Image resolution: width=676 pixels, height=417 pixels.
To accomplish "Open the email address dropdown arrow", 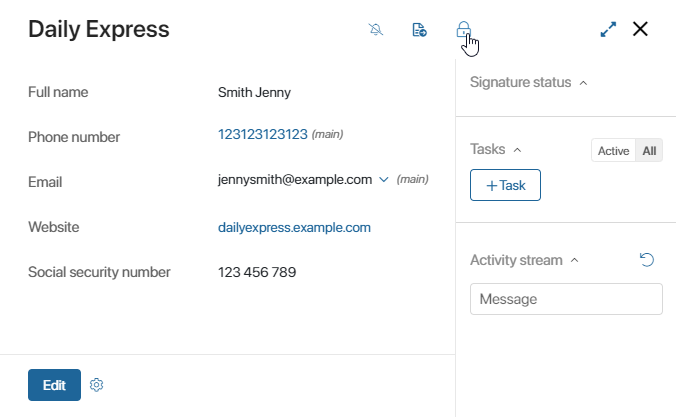I will point(384,179).
